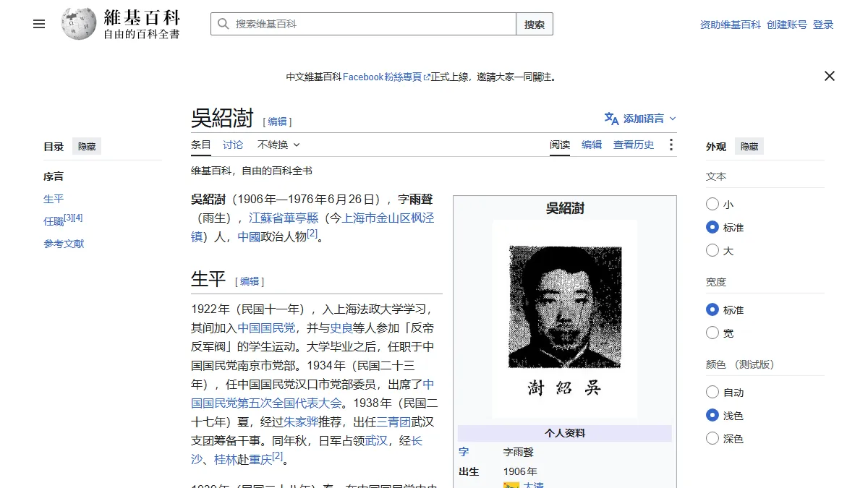The image size is (868, 488).
Task: Select the 标准 text size radio
Action: [x=712, y=228]
